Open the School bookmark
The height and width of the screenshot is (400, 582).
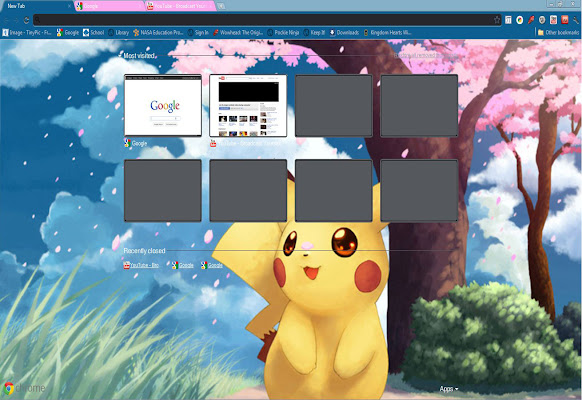click(x=94, y=33)
